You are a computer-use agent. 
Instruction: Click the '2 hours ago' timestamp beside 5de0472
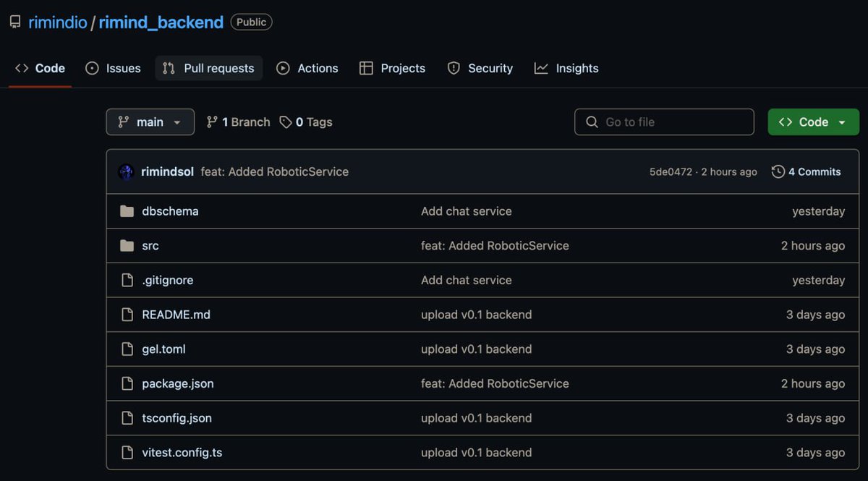pyautogui.click(x=729, y=172)
